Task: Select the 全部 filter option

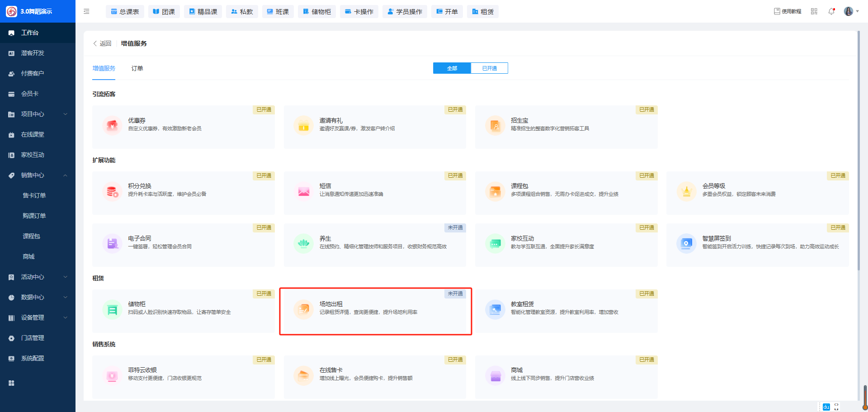Action: point(452,68)
